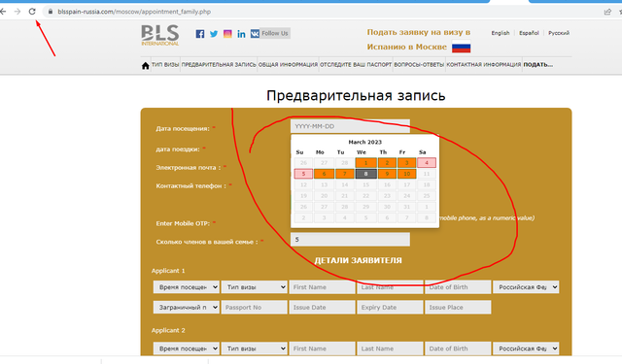Open the ТИП ВИЗЫ menu

(165, 65)
